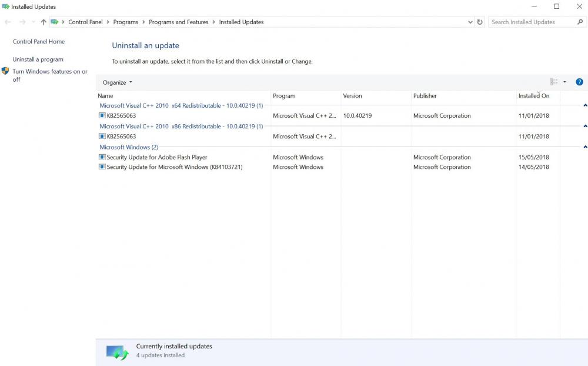Click the icon beside the KB4103721 update
This screenshot has height=366, width=588.
[x=102, y=167]
